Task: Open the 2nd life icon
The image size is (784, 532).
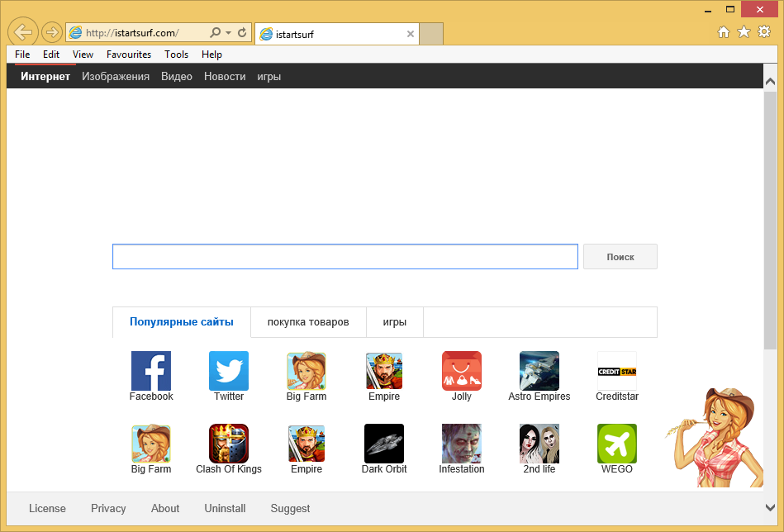Action: point(539,444)
